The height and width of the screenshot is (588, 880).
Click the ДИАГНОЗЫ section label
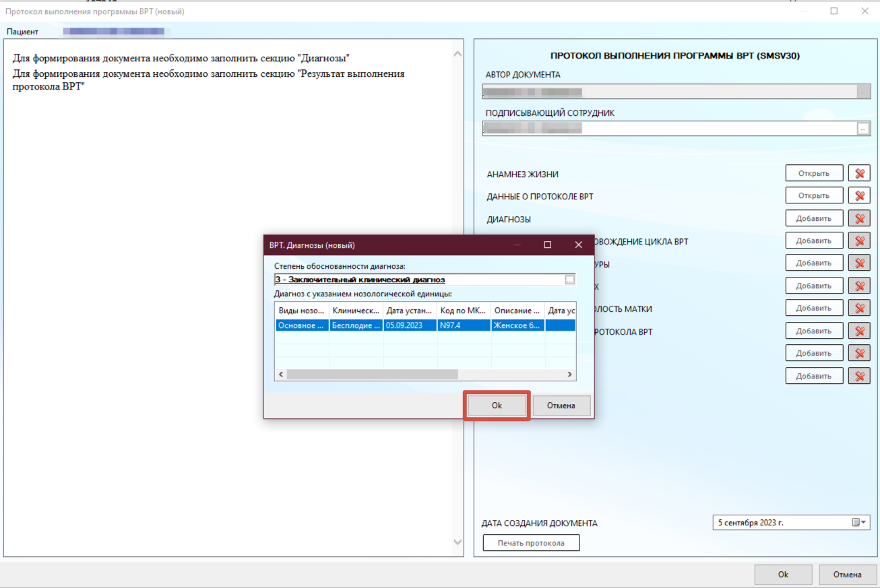(x=509, y=220)
